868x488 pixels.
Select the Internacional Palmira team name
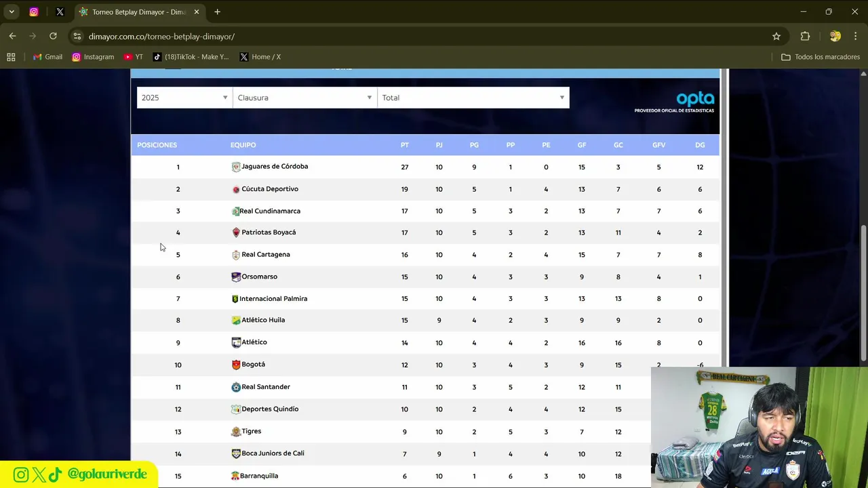pos(273,299)
